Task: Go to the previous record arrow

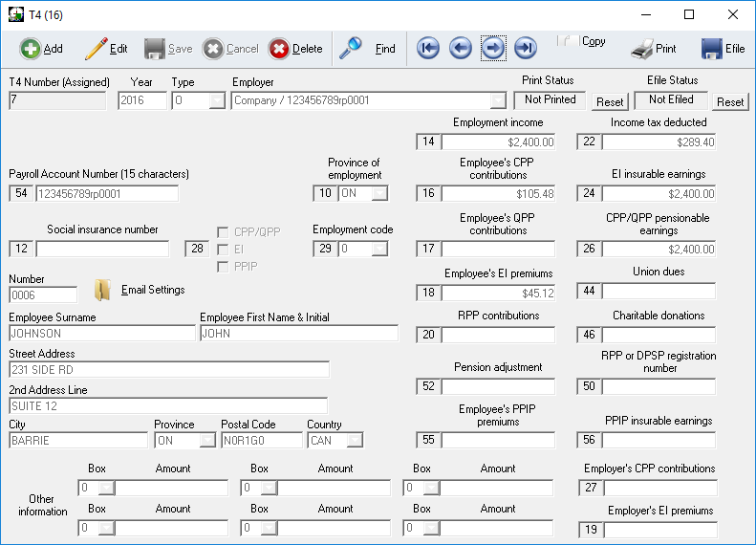Action: coord(461,49)
